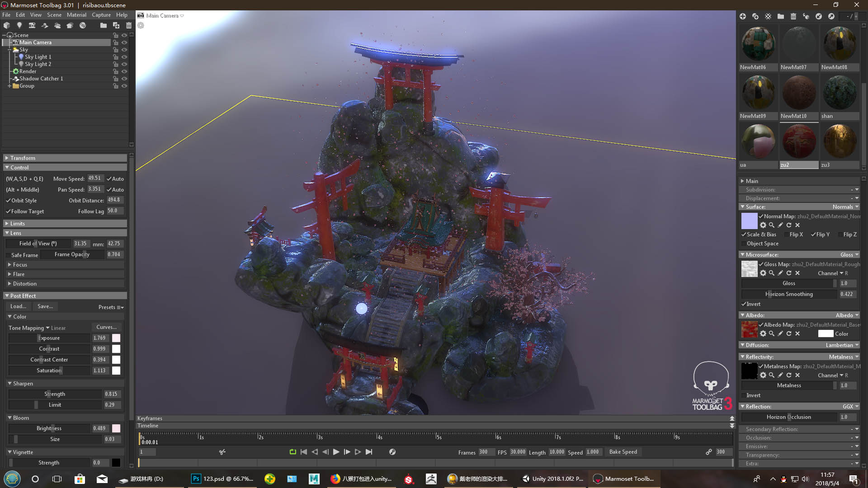868x488 pixels.
Task: Toggle the Flip Y checkbox
Action: 813,235
